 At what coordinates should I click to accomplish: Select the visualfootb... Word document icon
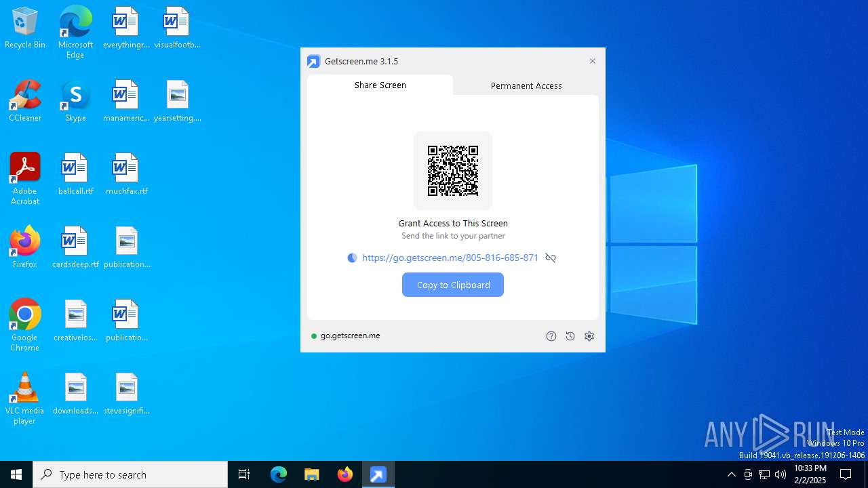(x=177, y=28)
